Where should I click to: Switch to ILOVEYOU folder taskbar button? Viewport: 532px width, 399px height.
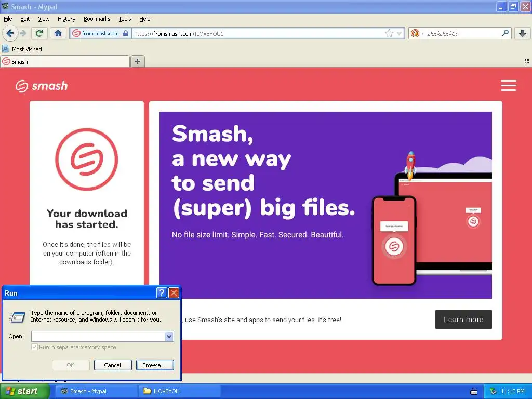click(x=179, y=391)
